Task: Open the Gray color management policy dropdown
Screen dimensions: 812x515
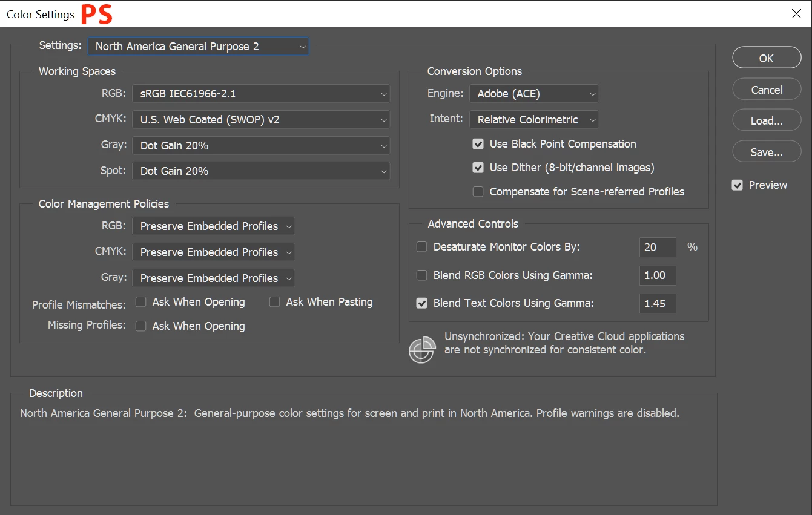Action: (214, 278)
